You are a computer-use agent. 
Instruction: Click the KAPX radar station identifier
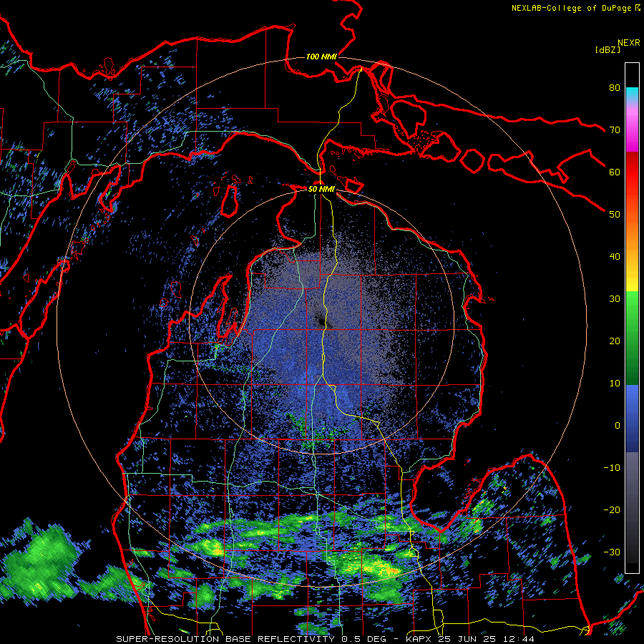point(420,639)
